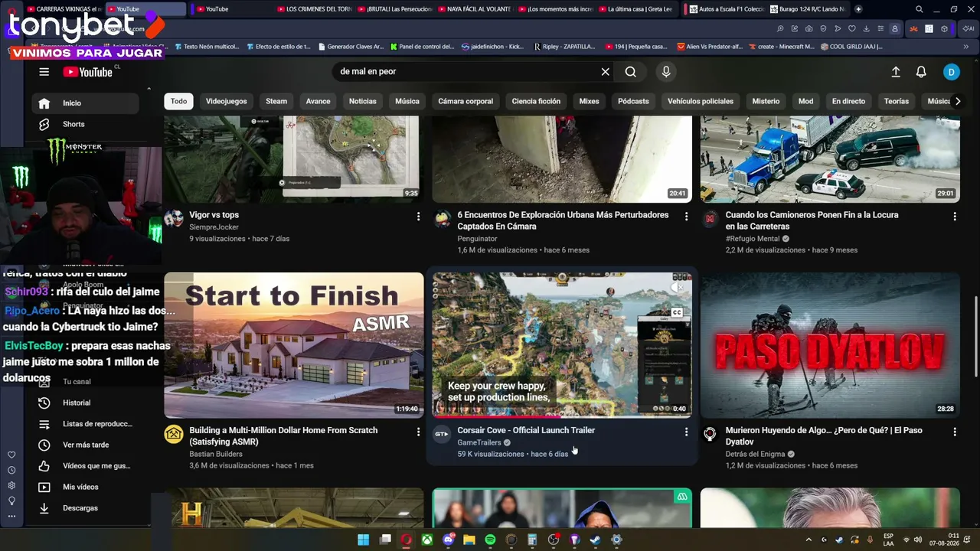Open "Mis vídeos" in the sidebar
This screenshot has height=551, width=980.
[86, 487]
